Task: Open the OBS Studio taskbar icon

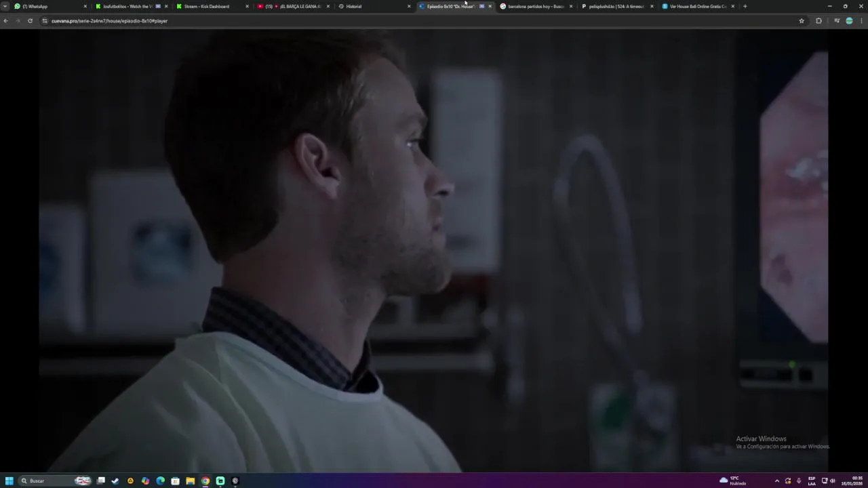Action: pos(235,481)
